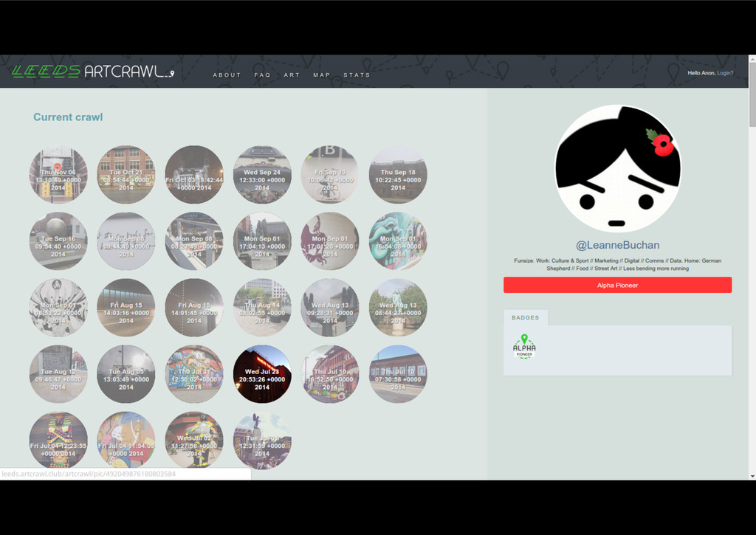View the Mon Sep 01 17:04:13 photo

click(x=262, y=241)
